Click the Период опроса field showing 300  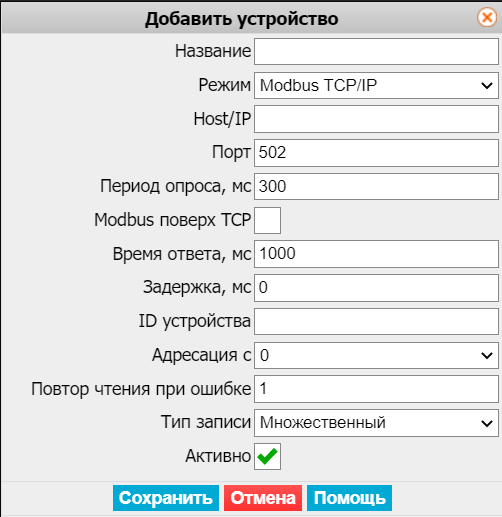coord(376,186)
